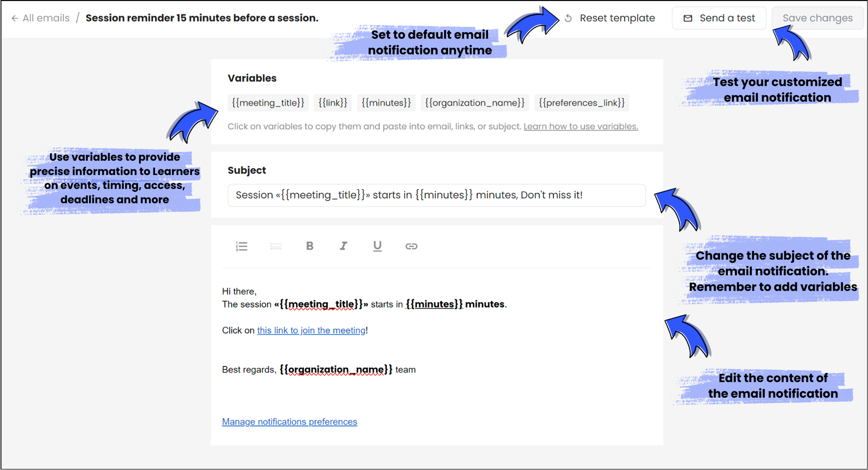Click the Reset template button
Screen dimensions: 868x470
pyautogui.click(x=610, y=18)
